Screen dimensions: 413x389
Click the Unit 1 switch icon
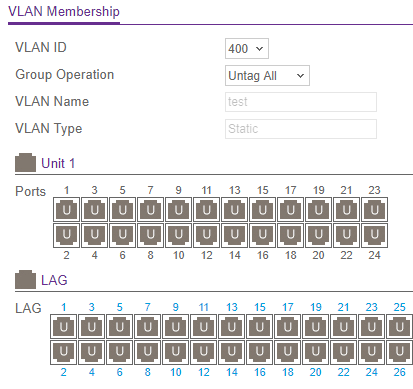pos(25,163)
